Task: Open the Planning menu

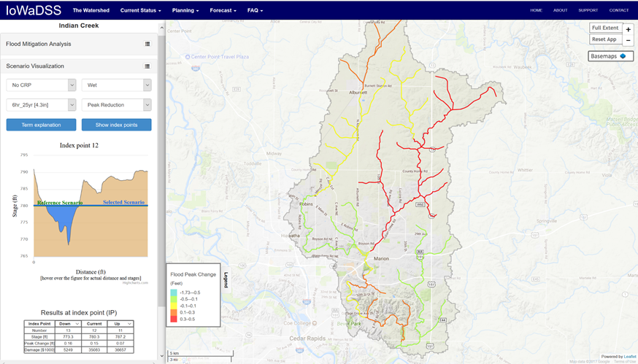Action: [x=185, y=11]
